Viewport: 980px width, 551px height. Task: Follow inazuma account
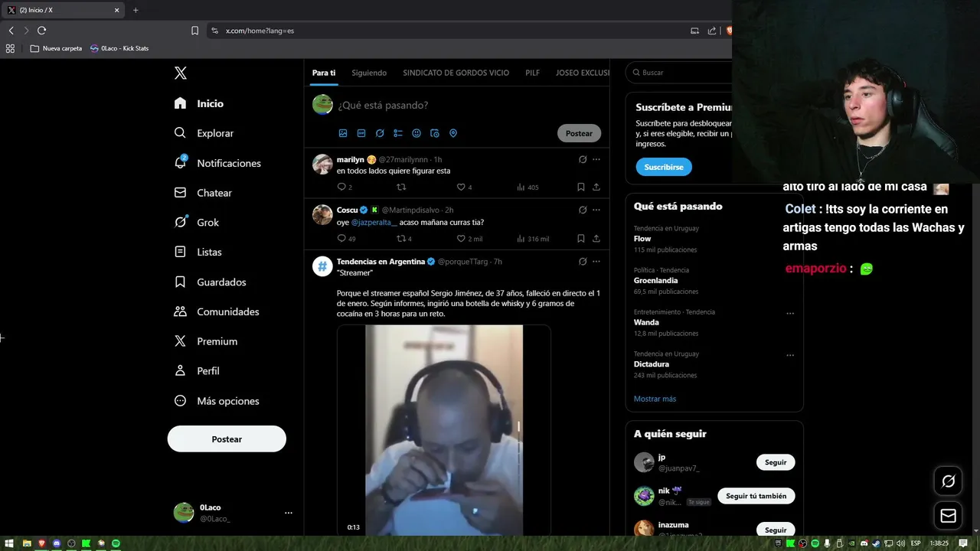pyautogui.click(x=776, y=530)
